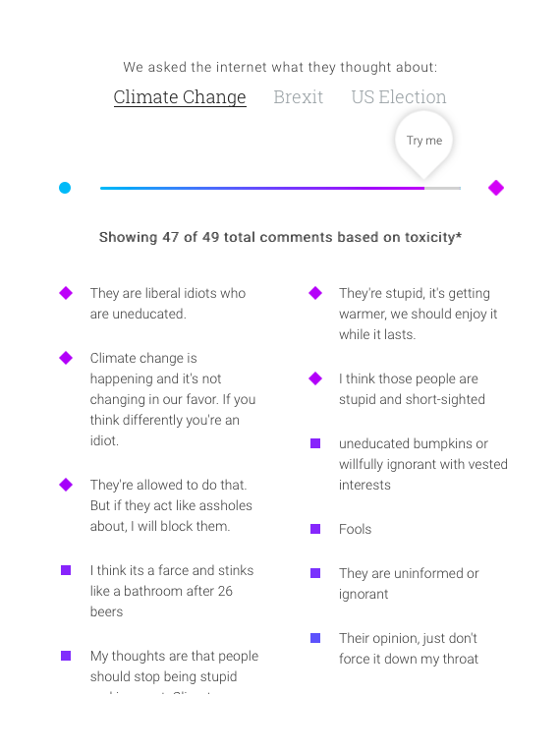Click the magenta diamond high-toxicity endpoint icon
The width and height of the screenshot is (560, 754).
point(496,188)
